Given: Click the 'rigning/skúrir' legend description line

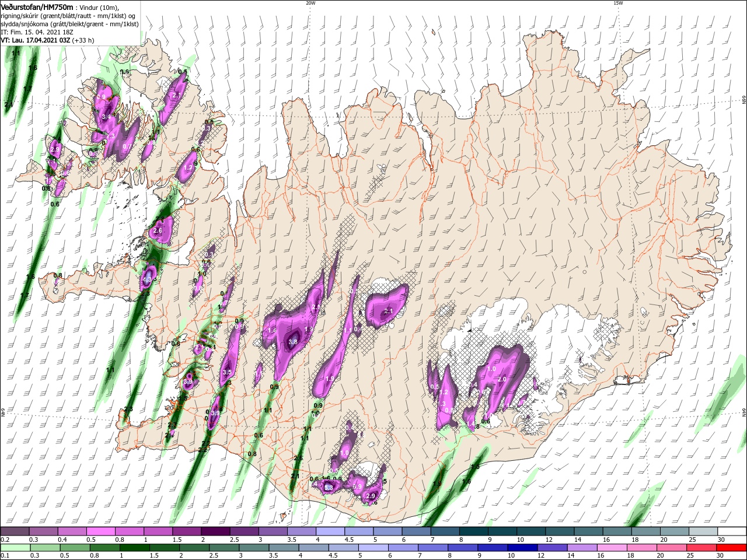Looking at the screenshot, I should pyautogui.click(x=69, y=16).
